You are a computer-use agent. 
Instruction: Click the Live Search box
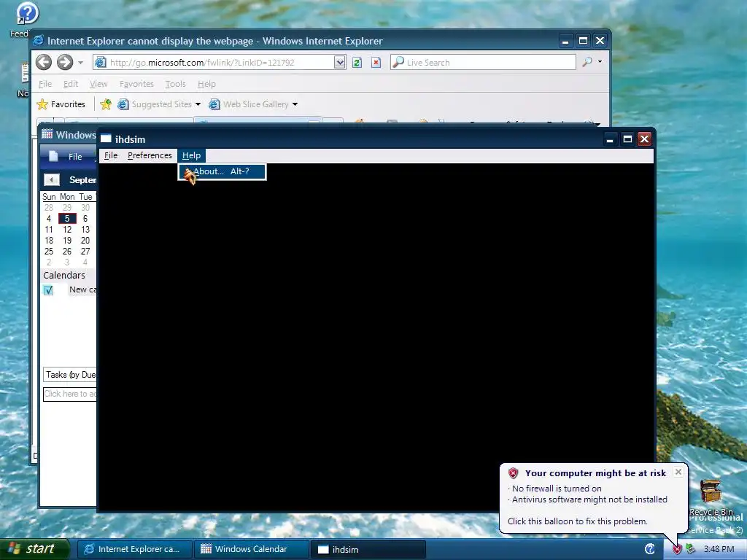[x=483, y=63]
